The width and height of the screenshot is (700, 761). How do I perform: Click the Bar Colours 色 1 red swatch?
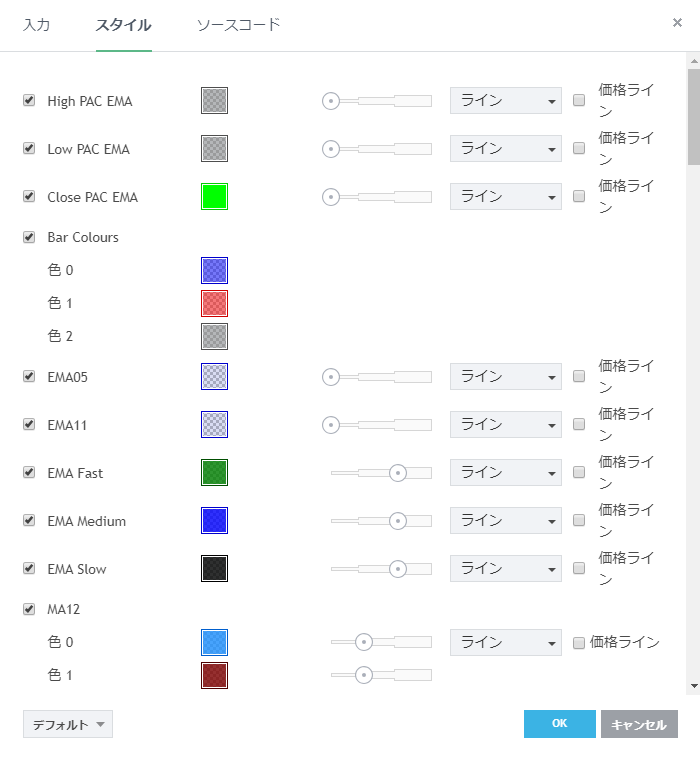(x=214, y=303)
